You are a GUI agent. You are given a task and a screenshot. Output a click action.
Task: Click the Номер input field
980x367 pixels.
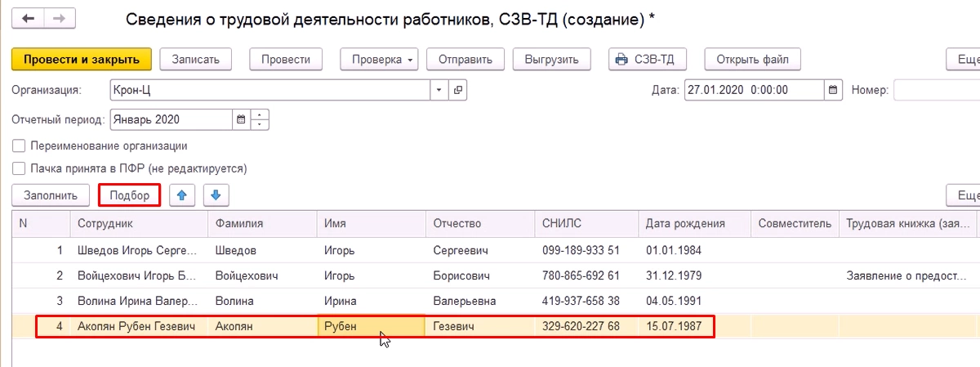tap(936, 90)
